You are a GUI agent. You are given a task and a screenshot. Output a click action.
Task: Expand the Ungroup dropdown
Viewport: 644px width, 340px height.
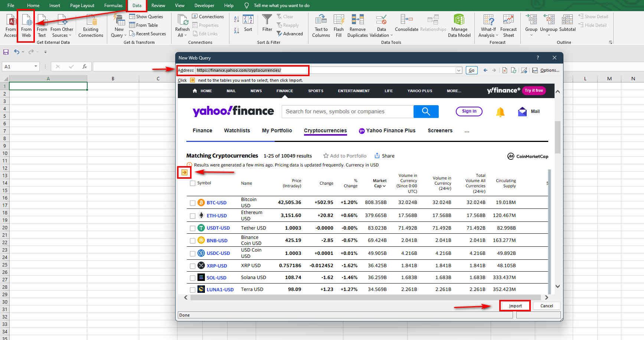pos(549,35)
